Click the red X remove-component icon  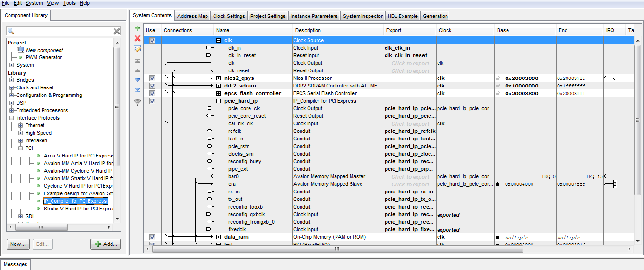pos(137,38)
